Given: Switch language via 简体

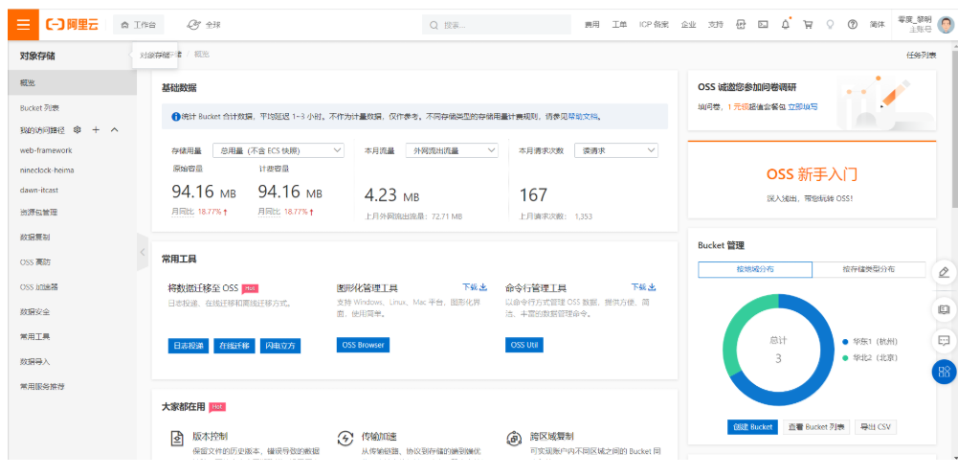Looking at the screenshot, I should [x=877, y=24].
